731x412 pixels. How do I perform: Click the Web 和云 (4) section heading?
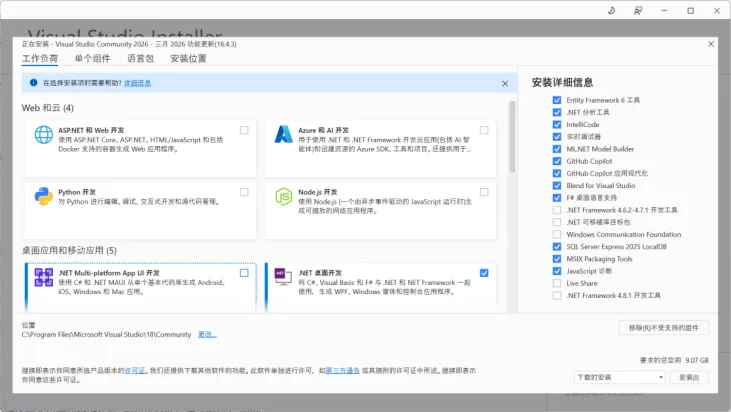[x=48, y=108]
